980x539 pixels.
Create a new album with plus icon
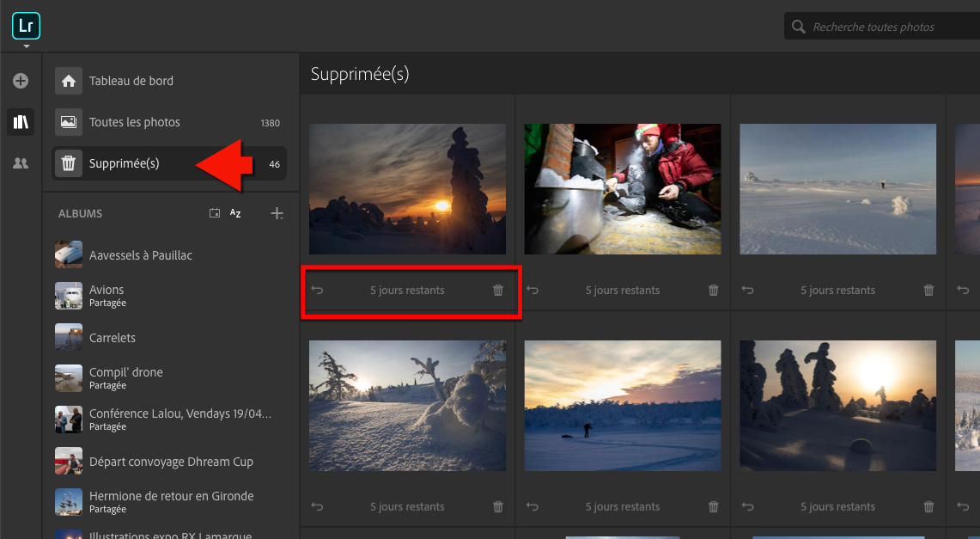277,213
